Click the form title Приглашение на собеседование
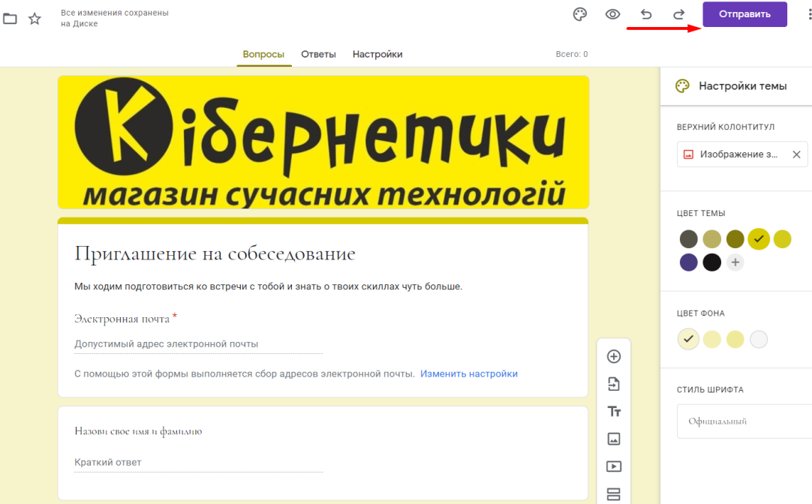The height and width of the screenshot is (504, 812). tap(215, 253)
